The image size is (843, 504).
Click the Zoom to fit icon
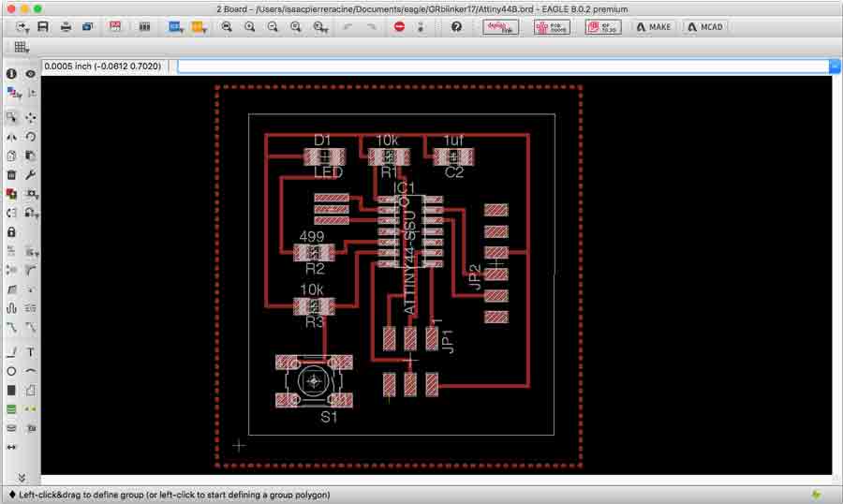tap(227, 27)
